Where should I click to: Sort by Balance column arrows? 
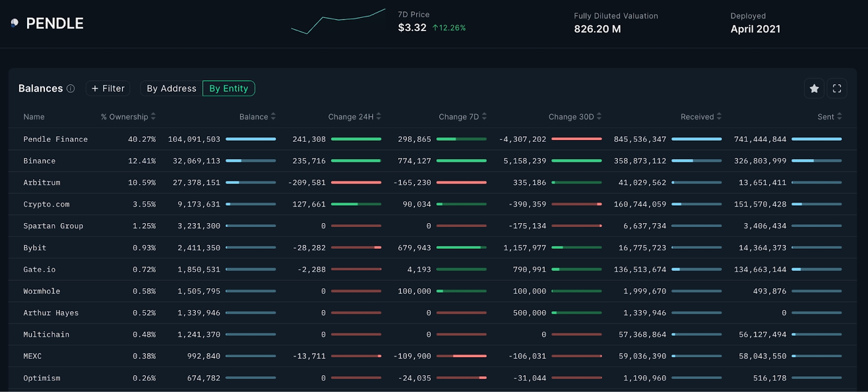(273, 117)
